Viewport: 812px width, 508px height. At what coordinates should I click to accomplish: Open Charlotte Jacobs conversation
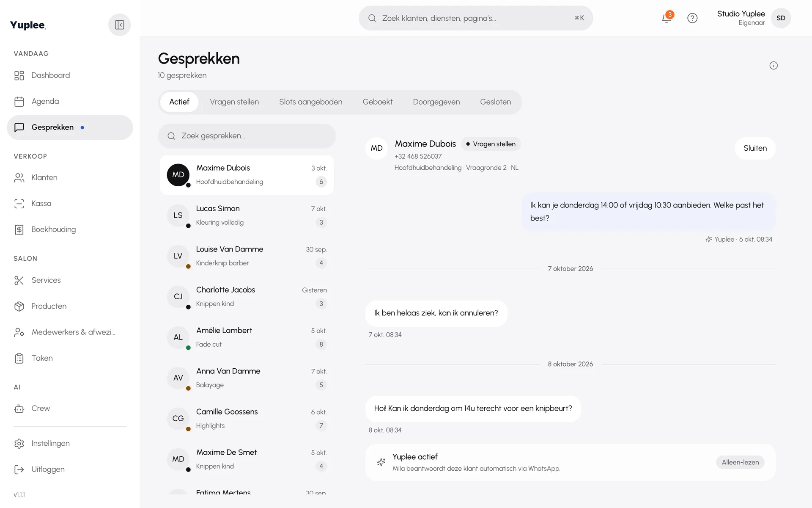point(247,297)
